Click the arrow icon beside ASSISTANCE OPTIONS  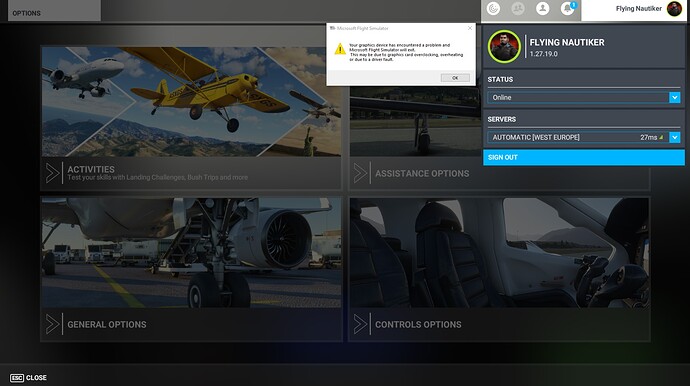360,173
